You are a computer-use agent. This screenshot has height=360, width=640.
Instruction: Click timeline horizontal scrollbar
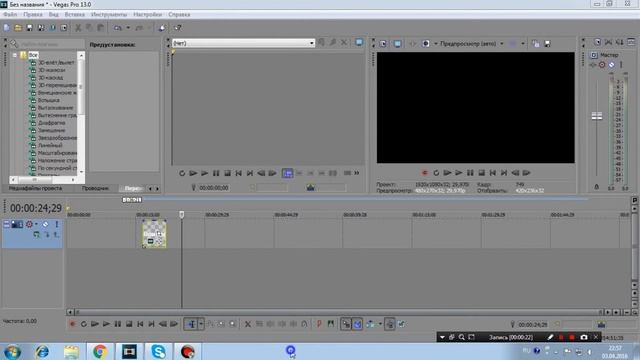pyautogui.click(x=339, y=312)
